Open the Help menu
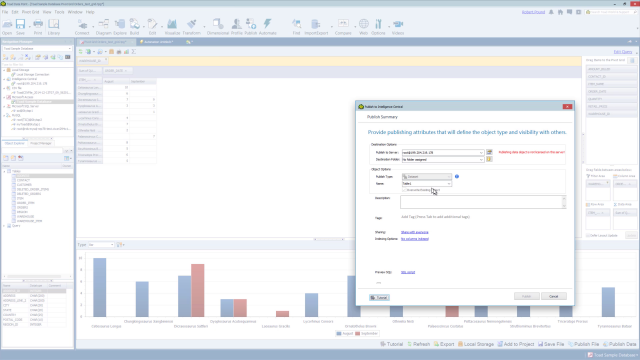Screen dimensions: 640x360 [x=90, y=12]
